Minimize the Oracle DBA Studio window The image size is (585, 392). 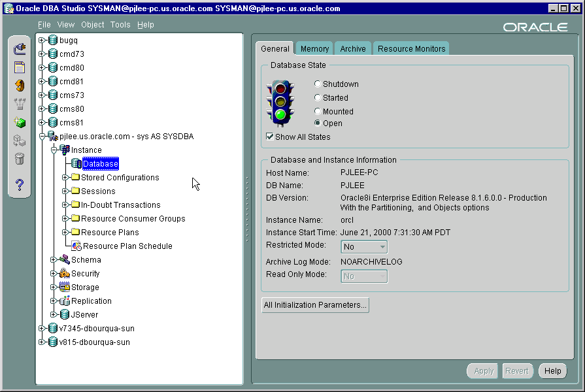tap(554, 8)
